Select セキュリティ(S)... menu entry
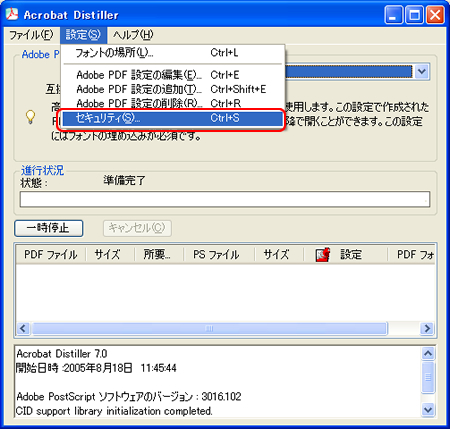This screenshot has height=429, width=450. [173, 118]
